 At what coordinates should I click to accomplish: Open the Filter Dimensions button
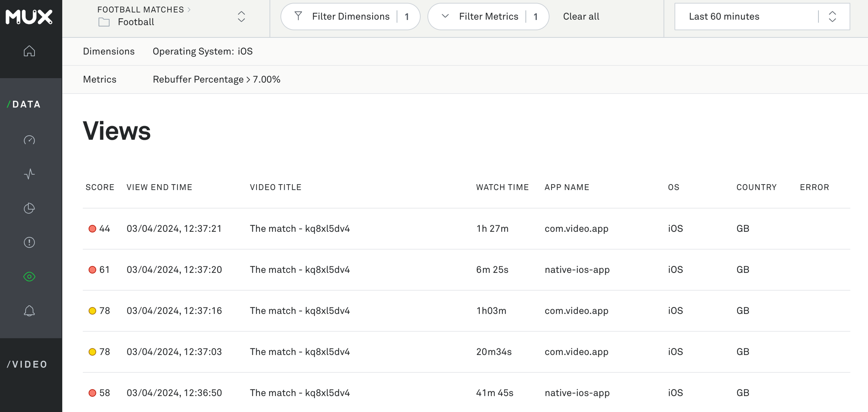pos(350,16)
